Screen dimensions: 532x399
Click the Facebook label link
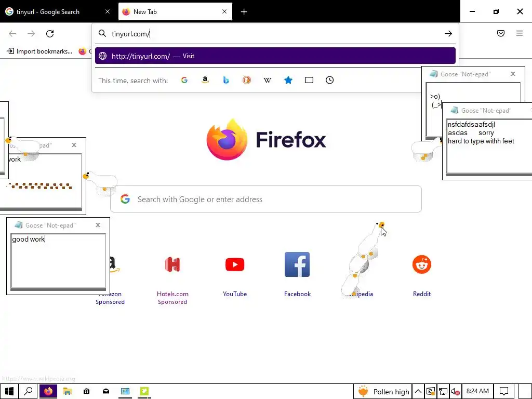(297, 294)
